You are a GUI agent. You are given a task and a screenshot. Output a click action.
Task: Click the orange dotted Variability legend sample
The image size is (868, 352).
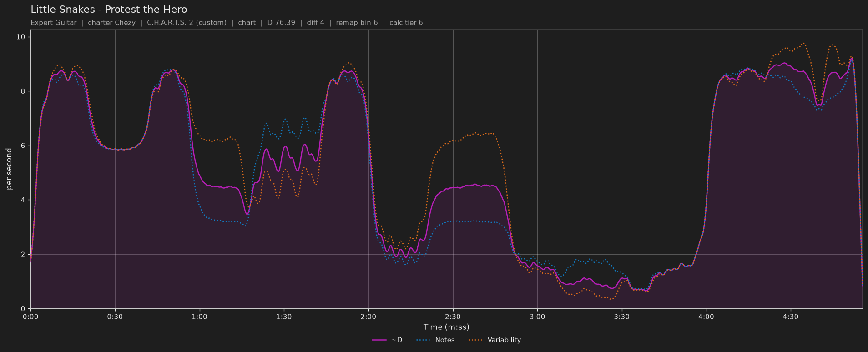pos(476,340)
